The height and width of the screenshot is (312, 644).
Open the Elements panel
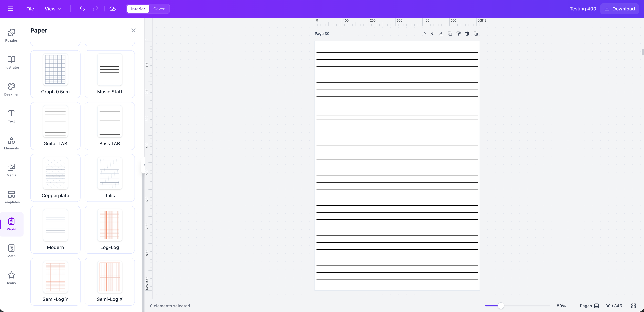coord(11,143)
